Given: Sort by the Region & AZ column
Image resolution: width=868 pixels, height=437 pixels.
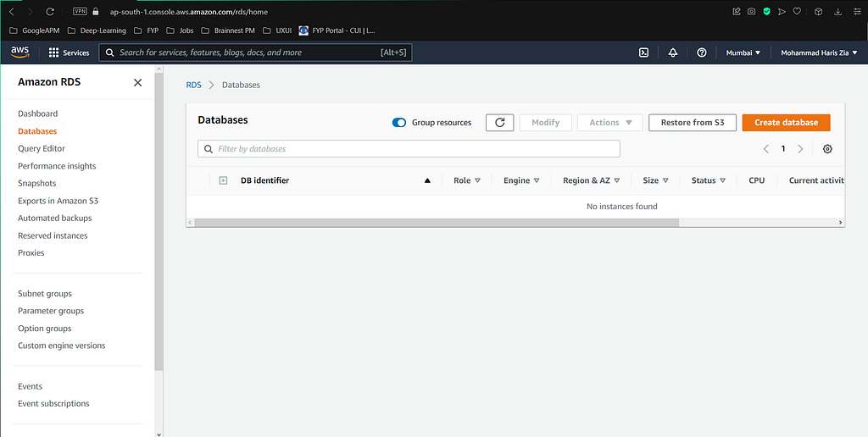Looking at the screenshot, I should coord(591,180).
